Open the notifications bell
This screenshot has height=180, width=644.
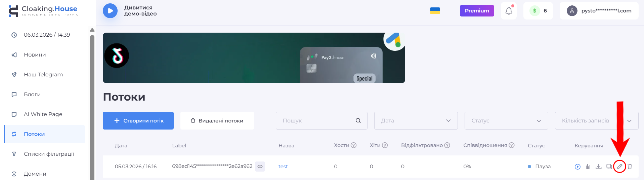(509, 11)
